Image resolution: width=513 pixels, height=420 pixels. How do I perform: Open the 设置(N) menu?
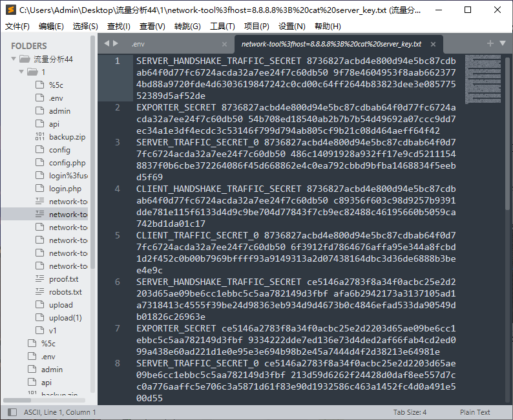click(x=292, y=26)
